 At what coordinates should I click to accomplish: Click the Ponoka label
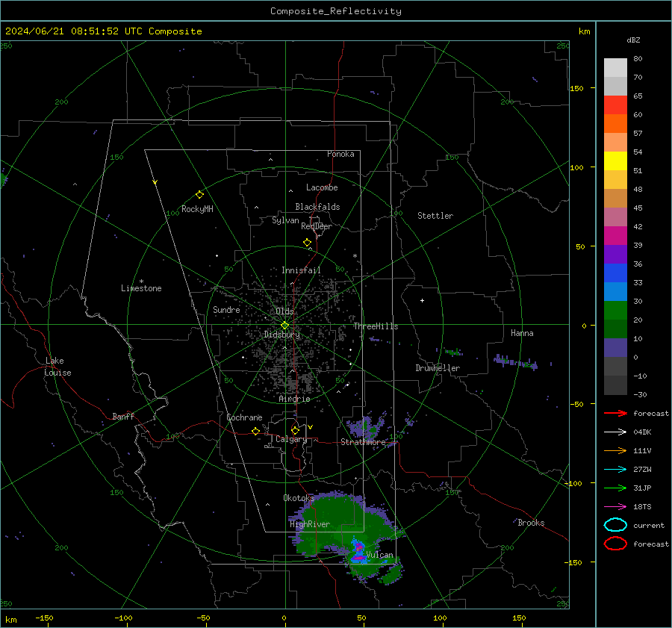click(x=340, y=154)
